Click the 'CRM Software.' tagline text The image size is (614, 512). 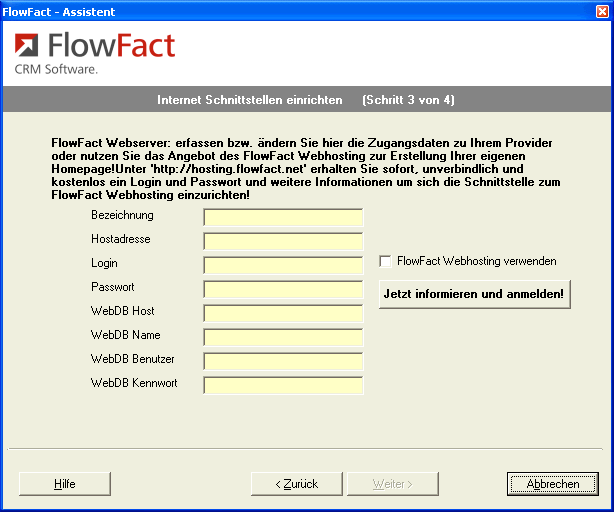[x=56, y=69]
